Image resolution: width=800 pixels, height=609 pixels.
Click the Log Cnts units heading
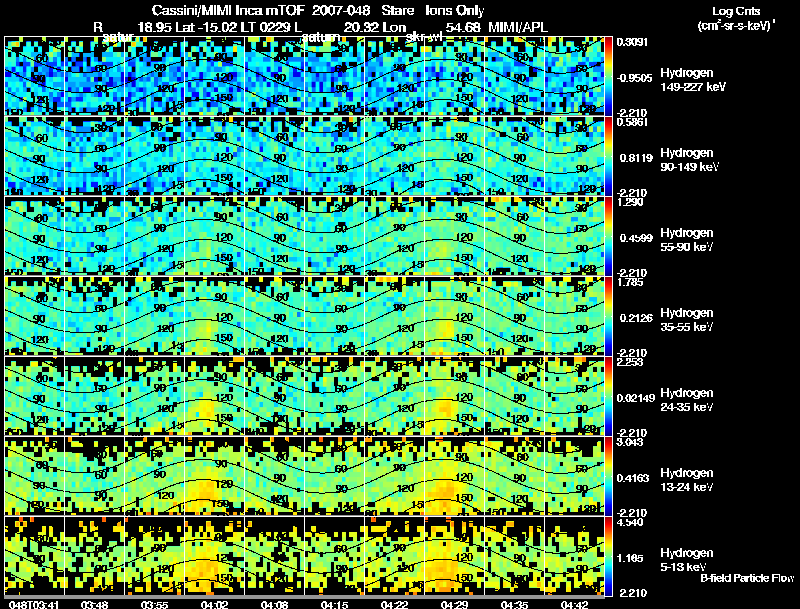pos(736,11)
